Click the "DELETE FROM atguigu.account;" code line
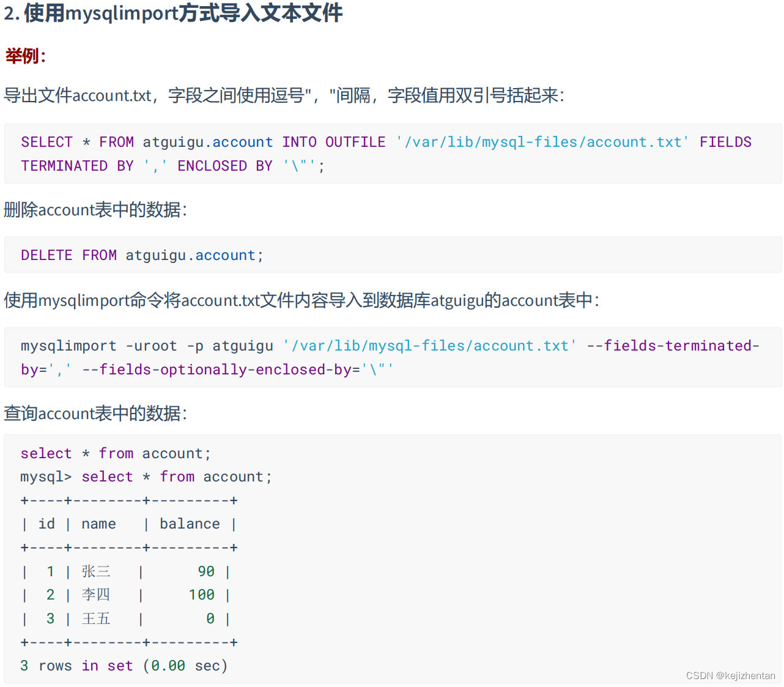 tap(142, 255)
